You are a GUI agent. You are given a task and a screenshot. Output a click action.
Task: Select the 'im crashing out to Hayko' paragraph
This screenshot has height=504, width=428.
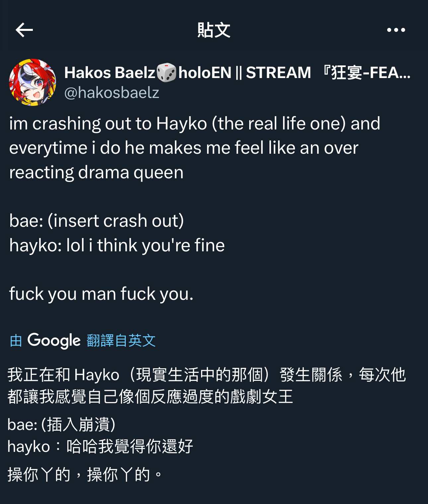[194, 148]
